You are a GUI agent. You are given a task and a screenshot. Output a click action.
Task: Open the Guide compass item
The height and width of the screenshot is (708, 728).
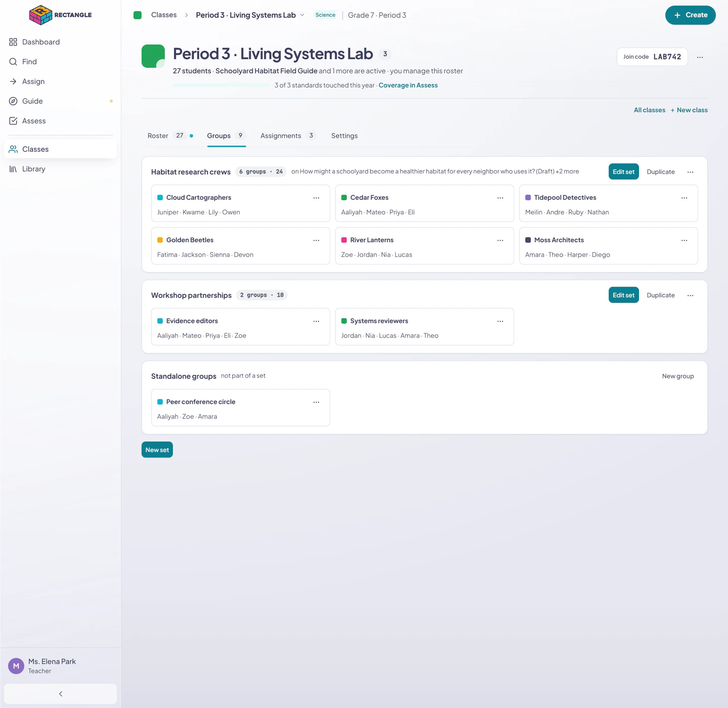click(x=60, y=101)
